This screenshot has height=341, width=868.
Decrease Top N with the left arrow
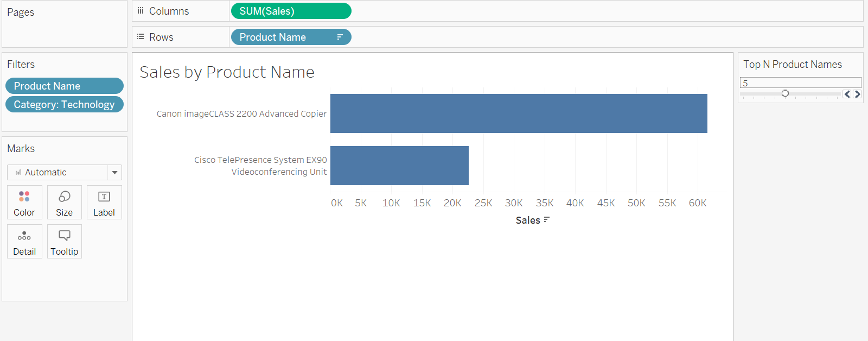[847, 94]
